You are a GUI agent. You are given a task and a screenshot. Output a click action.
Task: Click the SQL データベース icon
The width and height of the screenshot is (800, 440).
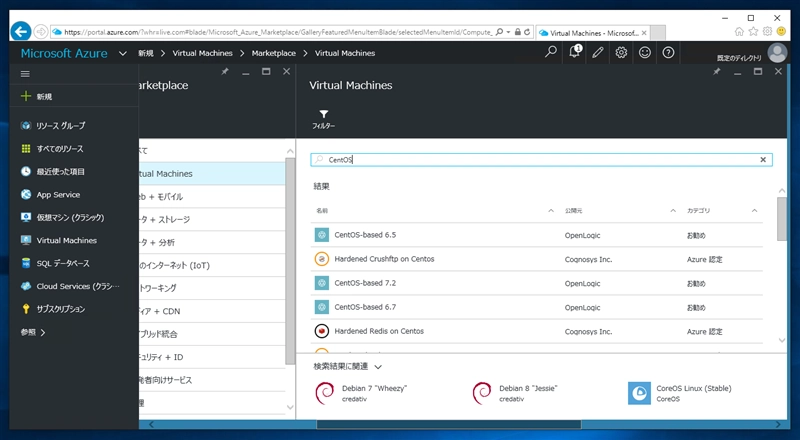click(x=26, y=263)
